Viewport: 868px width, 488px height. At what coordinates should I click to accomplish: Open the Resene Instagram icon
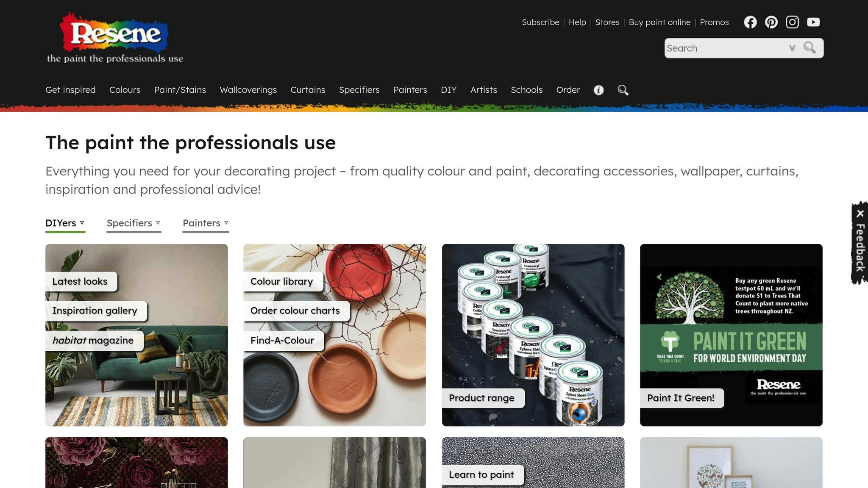pyautogui.click(x=792, y=22)
